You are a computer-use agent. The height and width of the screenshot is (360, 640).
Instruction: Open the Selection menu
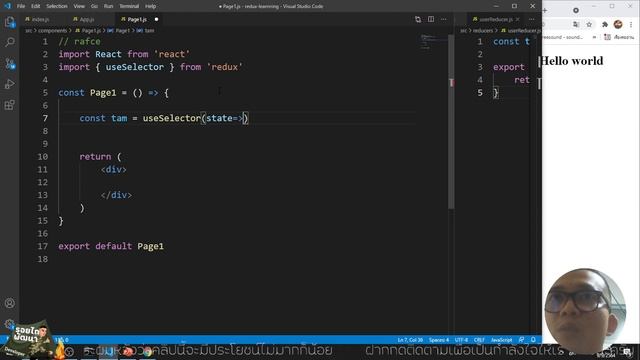[x=57, y=6]
